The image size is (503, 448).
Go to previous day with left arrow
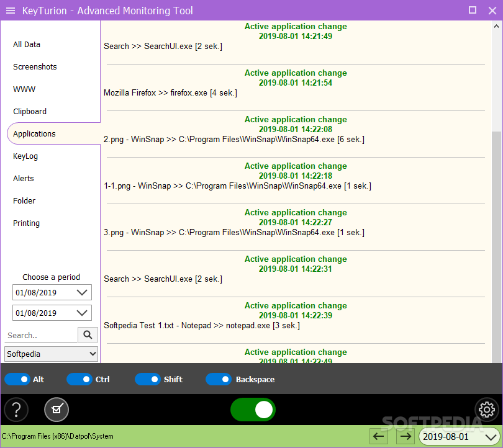click(x=379, y=436)
